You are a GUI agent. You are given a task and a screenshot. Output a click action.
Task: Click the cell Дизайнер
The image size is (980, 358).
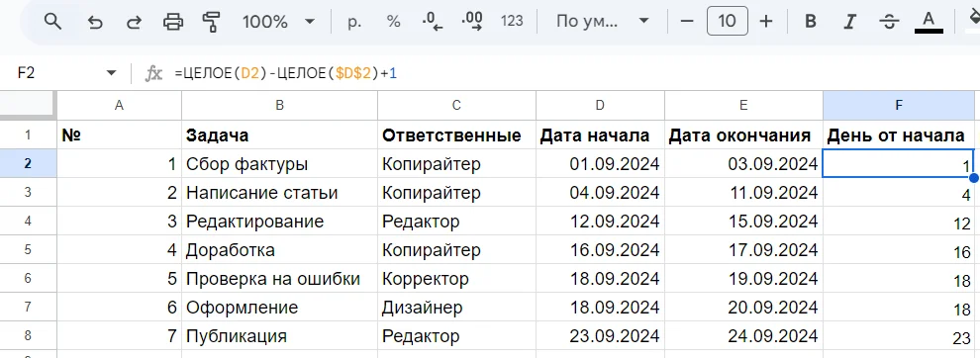pyautogui.click(x=457, y=308)
